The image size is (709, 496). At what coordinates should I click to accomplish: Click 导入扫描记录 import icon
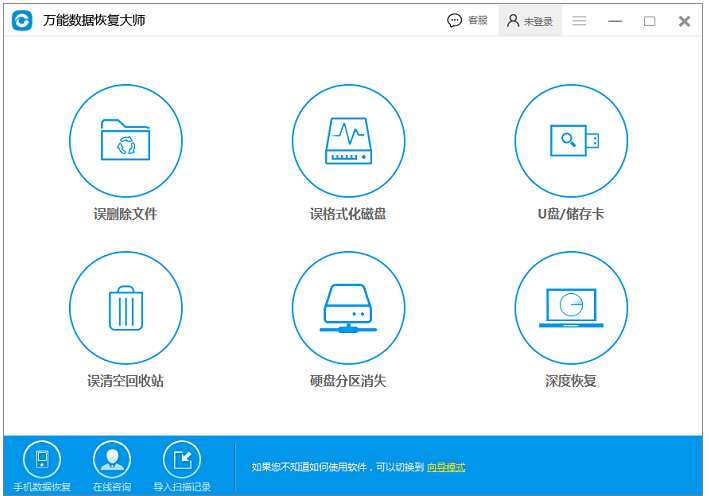click(182, 459)
